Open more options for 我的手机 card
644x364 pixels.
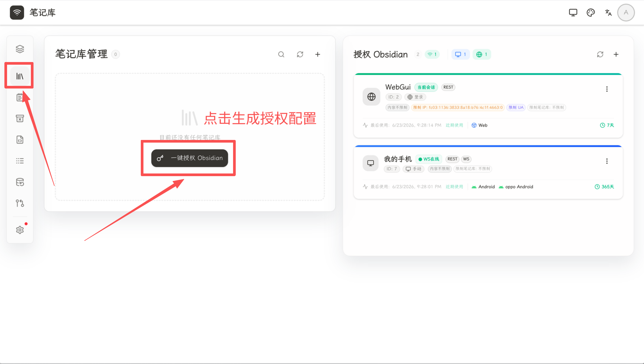[x=607, y=161]
